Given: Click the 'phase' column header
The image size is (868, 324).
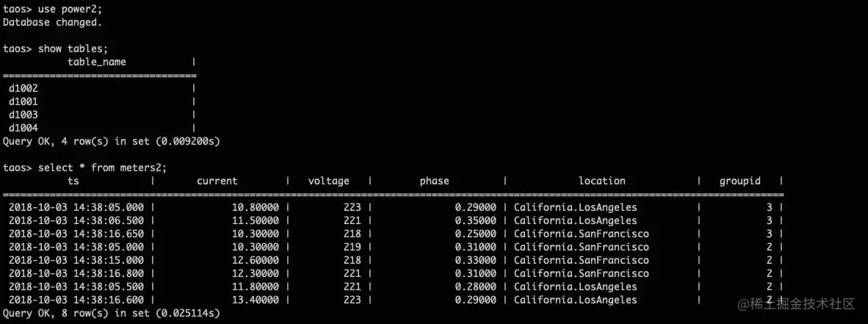Looking at the screenshot, I should tap(435, 181).
